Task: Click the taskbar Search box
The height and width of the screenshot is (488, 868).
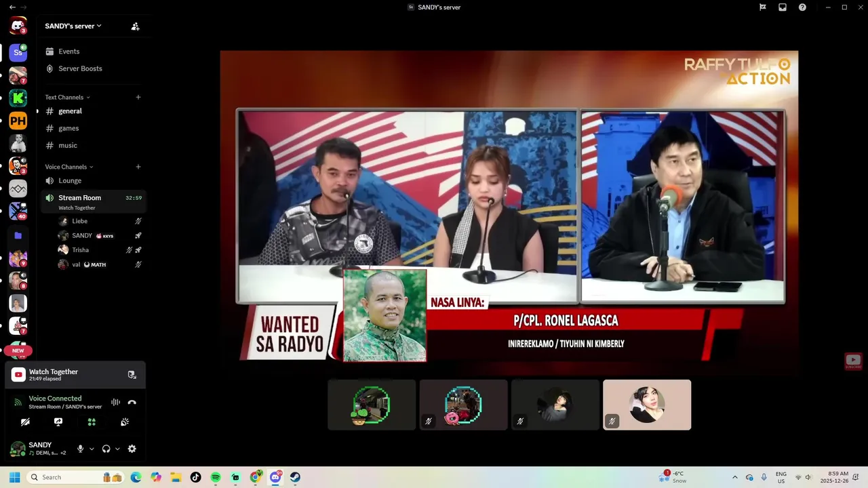Action: (75, 477)
